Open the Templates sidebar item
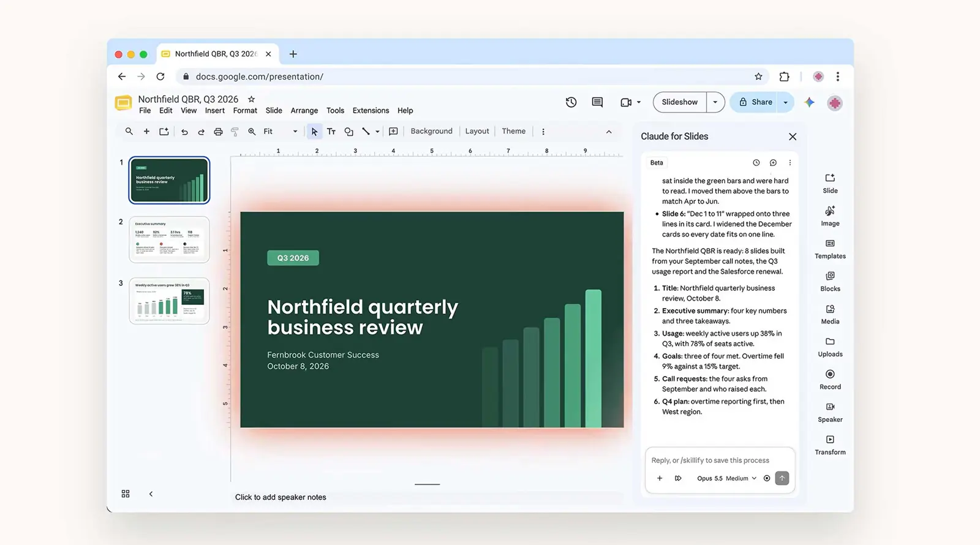 [830, 249]
